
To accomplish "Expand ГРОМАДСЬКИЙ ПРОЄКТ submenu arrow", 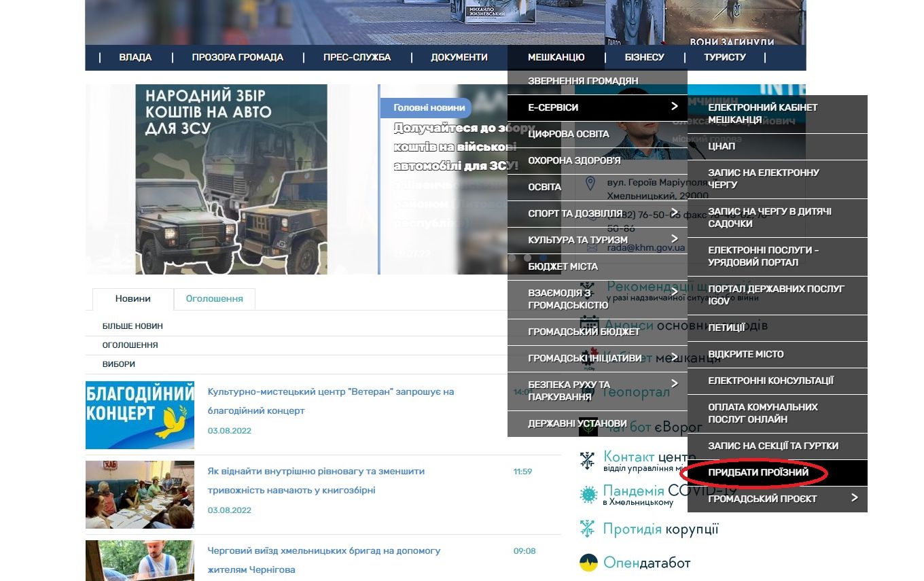I will (855, 498).
